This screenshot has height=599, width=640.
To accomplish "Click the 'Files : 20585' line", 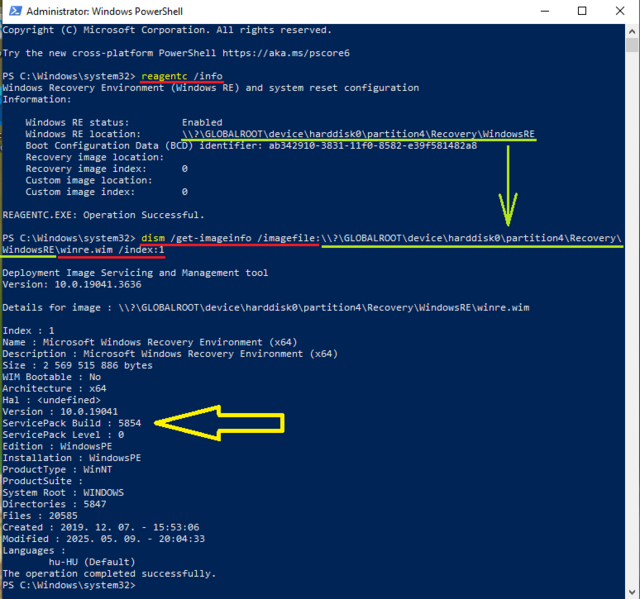I will (x=40, y=515).
